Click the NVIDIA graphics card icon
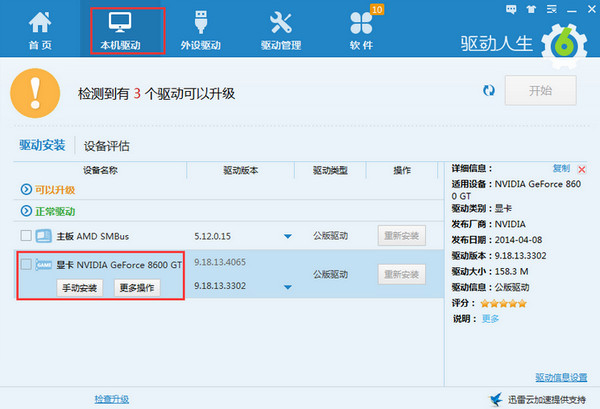The height and width of the screenshot is (409, 600). pos(44,264)
